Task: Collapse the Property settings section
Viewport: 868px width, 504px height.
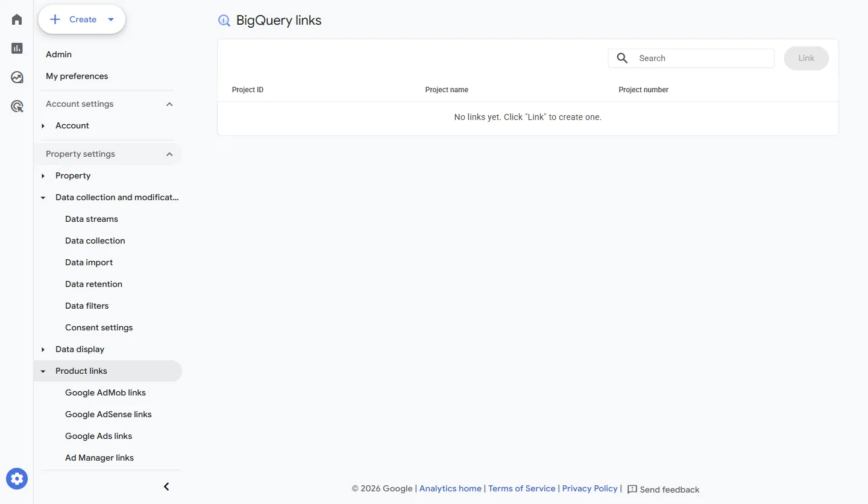Action: (x=169, y=154)
